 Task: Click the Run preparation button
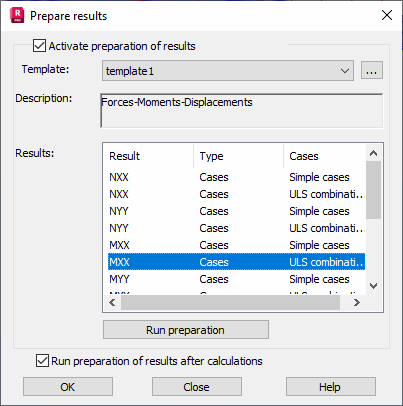(186, 330)
